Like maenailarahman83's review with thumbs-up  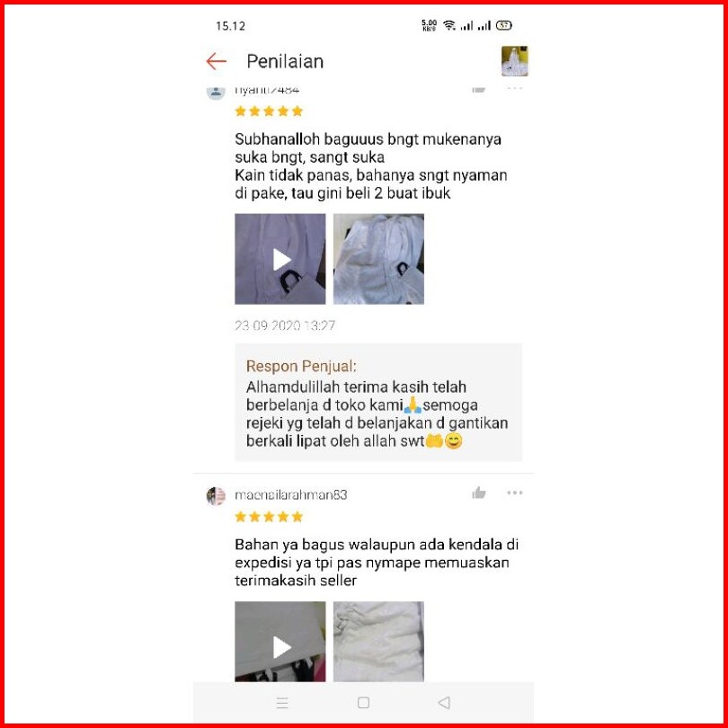pyautogui.click(x=479, y=493)
